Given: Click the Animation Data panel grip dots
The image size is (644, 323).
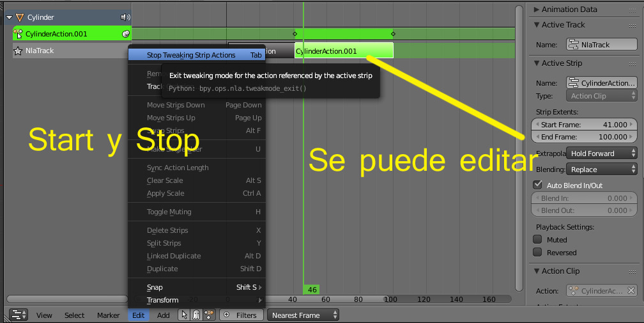Looking at the screenshot, I should [632, 10].
